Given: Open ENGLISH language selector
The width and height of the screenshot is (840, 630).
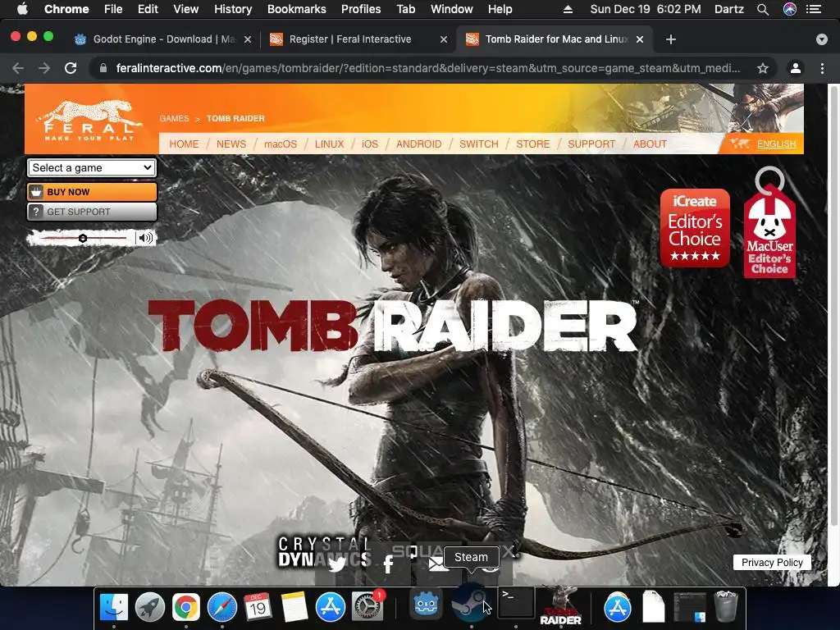Looking at the screenshot, I should click(776, 144).
